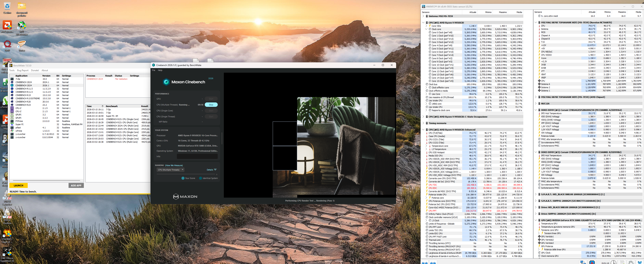
Task: Stop the running CPU Multiple Threads test
Action: [211, 105]
